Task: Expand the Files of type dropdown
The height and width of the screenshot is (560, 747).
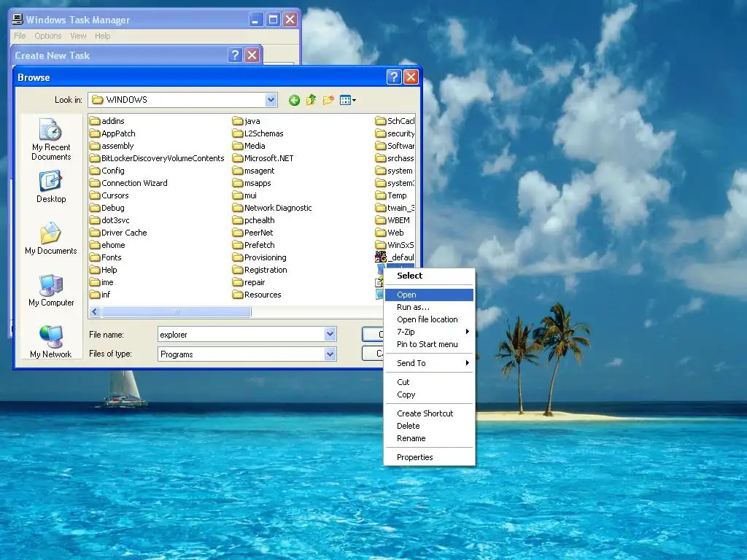Action: [x=330, y=354]
